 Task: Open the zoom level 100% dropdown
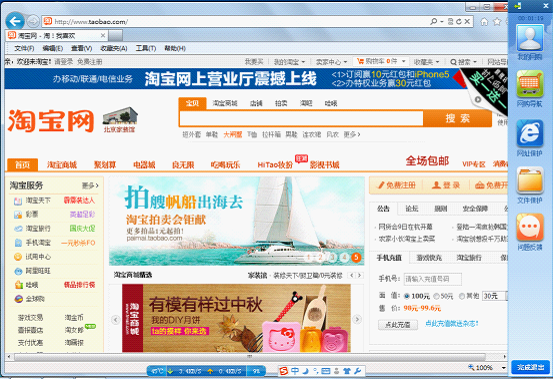click(504, 368)
